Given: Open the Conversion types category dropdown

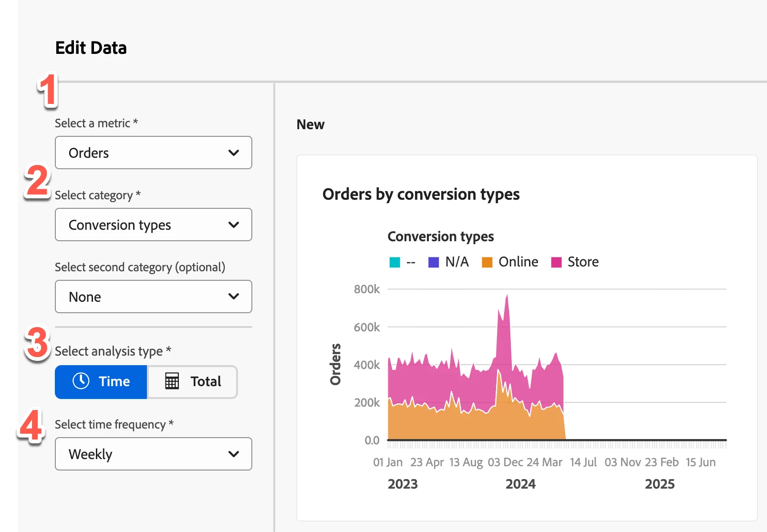Looking at the screenshot, I should tap(153, 225).
